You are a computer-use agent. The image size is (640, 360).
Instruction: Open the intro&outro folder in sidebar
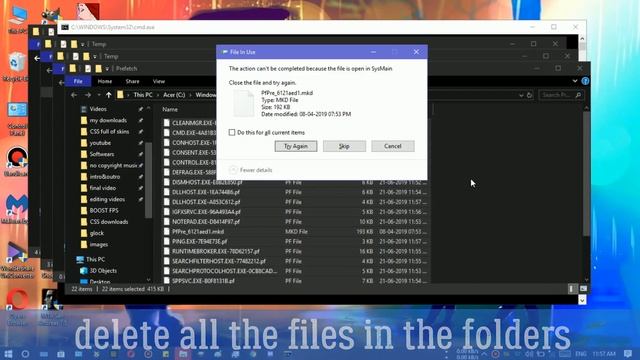pos(104,177)
